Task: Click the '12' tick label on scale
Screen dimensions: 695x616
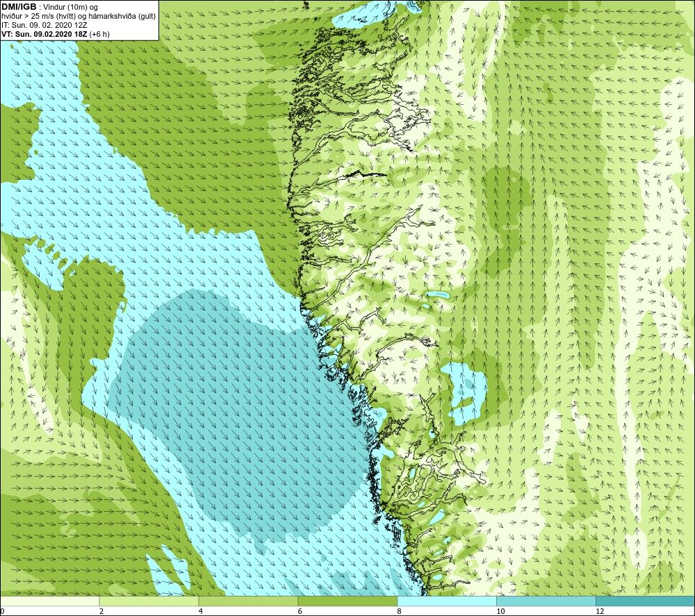Action: 600,611
